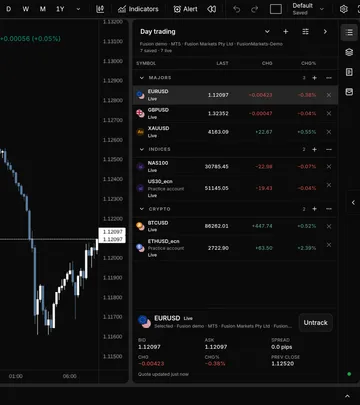Remove ETHUSD_ecn from the watchlist
The image size is (360, 405).
point(329,245)
